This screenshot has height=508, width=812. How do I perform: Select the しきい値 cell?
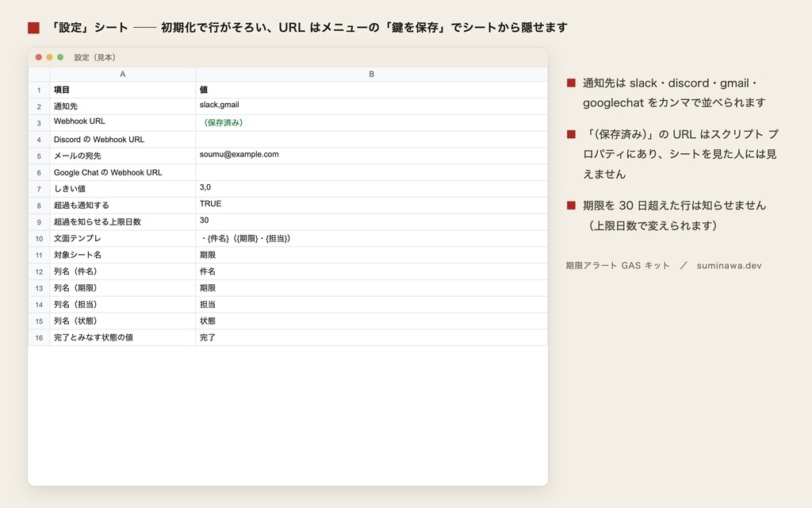[123, 189]
